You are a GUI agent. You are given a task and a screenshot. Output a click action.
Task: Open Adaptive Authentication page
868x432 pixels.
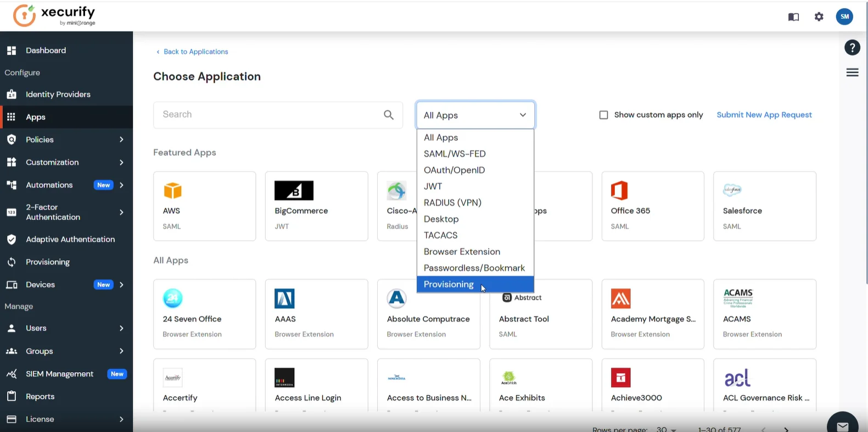(x=66, y=240)
